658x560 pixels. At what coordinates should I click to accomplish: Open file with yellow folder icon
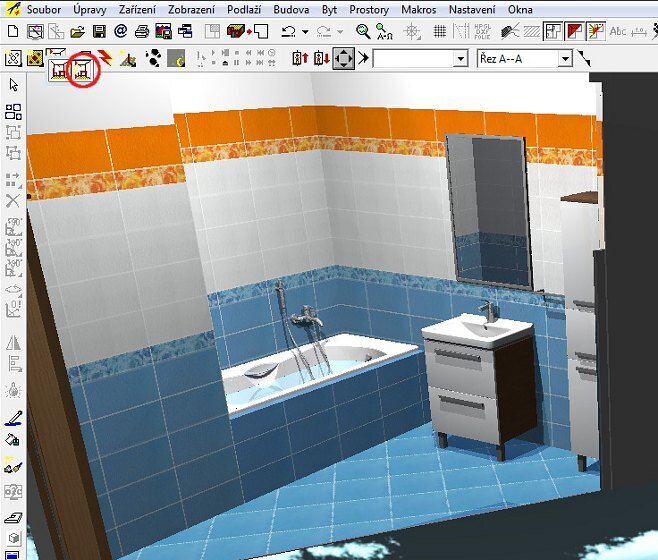[77, 31]
